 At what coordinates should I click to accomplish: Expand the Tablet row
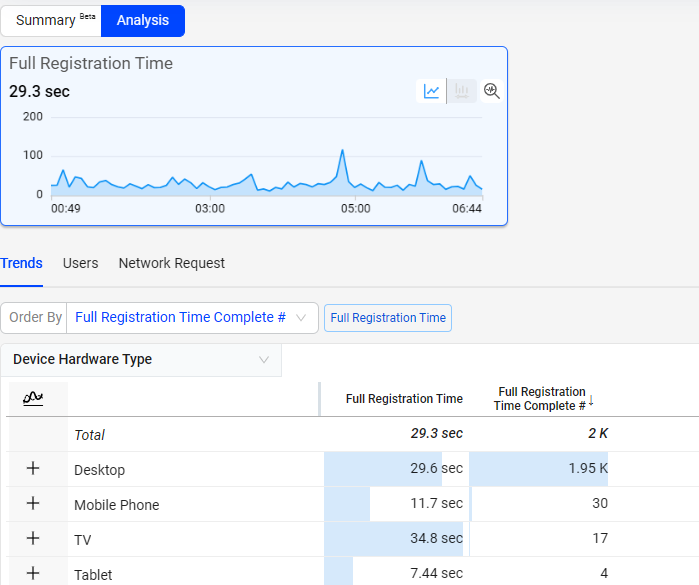(33, 573)
